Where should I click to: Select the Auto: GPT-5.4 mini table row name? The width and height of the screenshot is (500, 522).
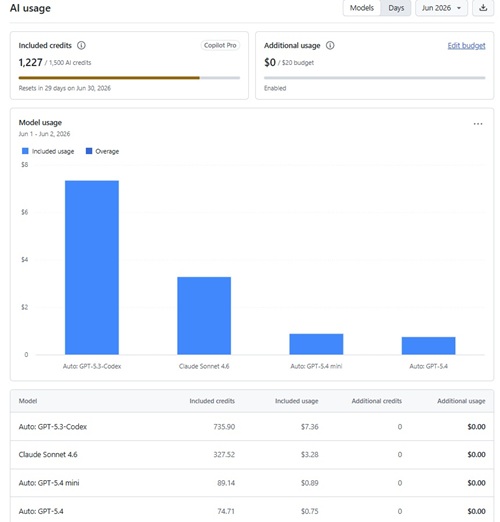[49, 483]
